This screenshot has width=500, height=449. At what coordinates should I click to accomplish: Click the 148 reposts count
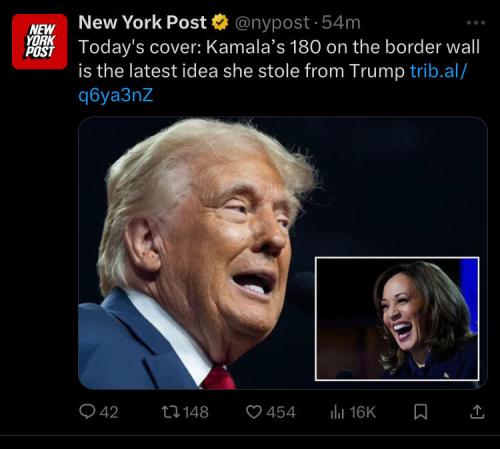[x=196, y=412]
